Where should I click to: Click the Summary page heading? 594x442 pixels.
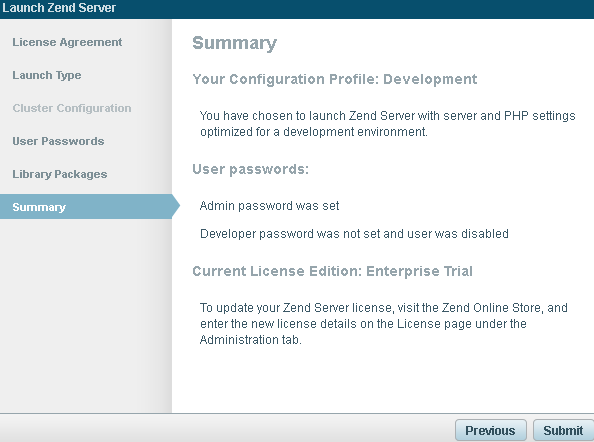tap(234, 43)
